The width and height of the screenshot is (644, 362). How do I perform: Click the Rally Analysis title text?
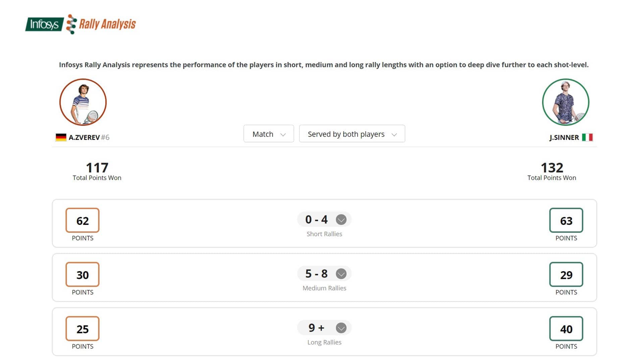click(107, 24)
